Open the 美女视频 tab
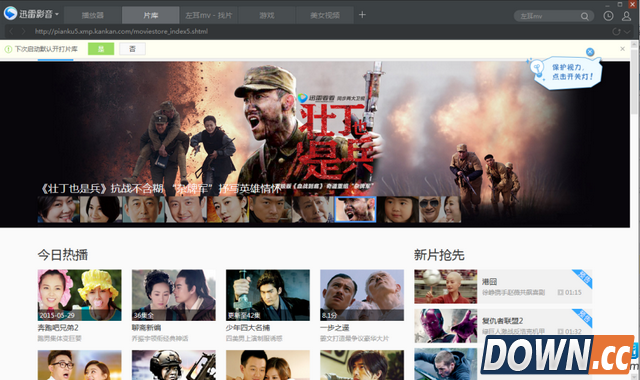The height and width of the screenshot is (380, 640). pos(324,16)
